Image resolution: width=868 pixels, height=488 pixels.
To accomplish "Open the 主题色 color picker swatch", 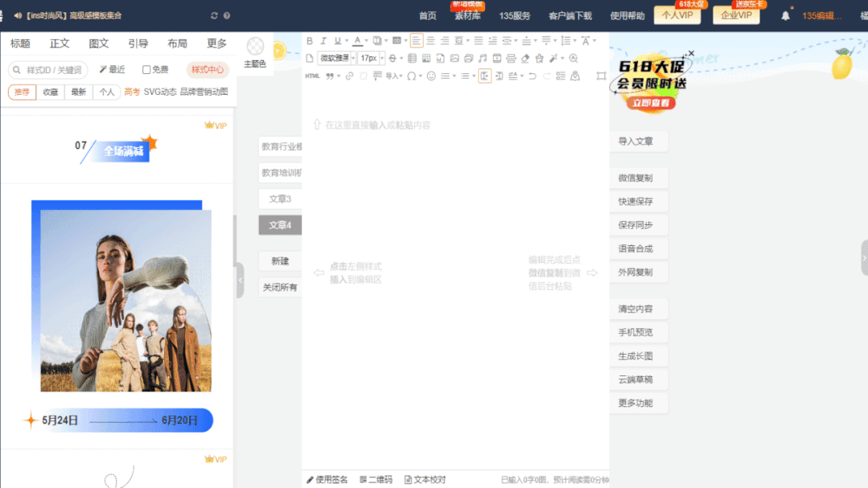I will point(255,47).
